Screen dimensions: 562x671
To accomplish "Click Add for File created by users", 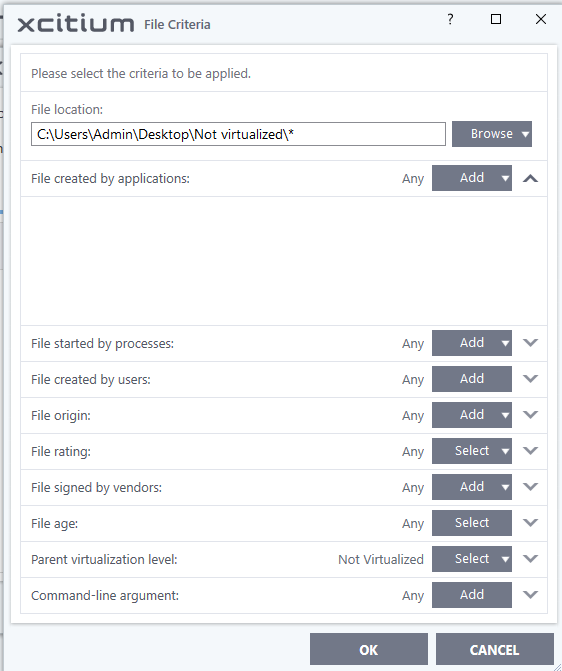I will [472, 379].
